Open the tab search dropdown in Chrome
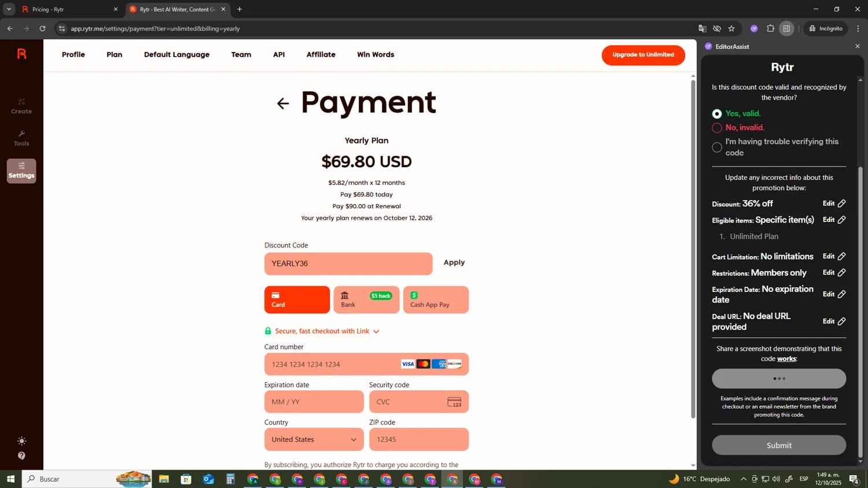Image resolution: width=868 pixels, height=488 pixels. tap(9, 9)
